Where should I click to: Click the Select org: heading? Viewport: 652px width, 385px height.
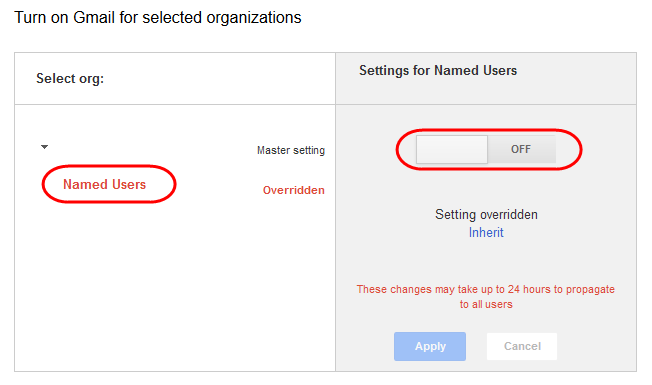[70, 79]
